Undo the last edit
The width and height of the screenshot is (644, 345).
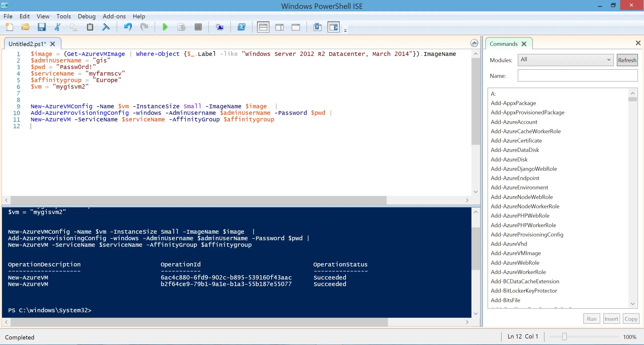[128, 27]
